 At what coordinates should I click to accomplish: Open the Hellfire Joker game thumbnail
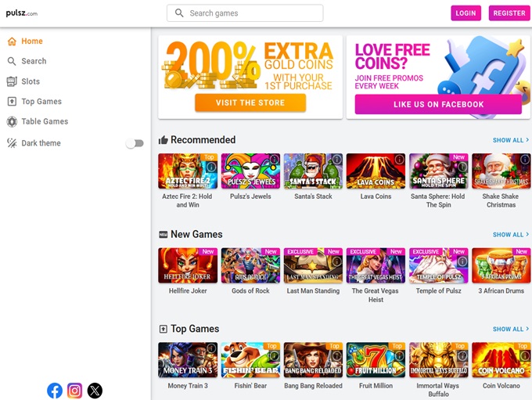click(188, 265)
